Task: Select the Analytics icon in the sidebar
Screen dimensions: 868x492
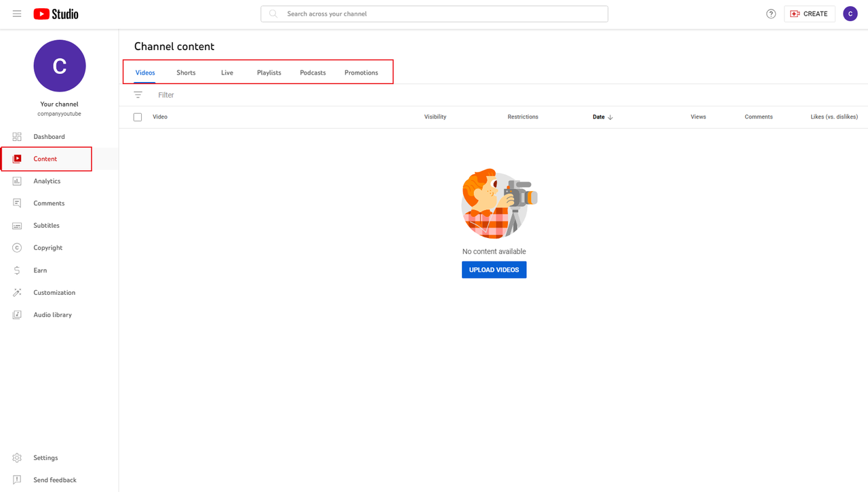Action: click(x=17, y=181)
